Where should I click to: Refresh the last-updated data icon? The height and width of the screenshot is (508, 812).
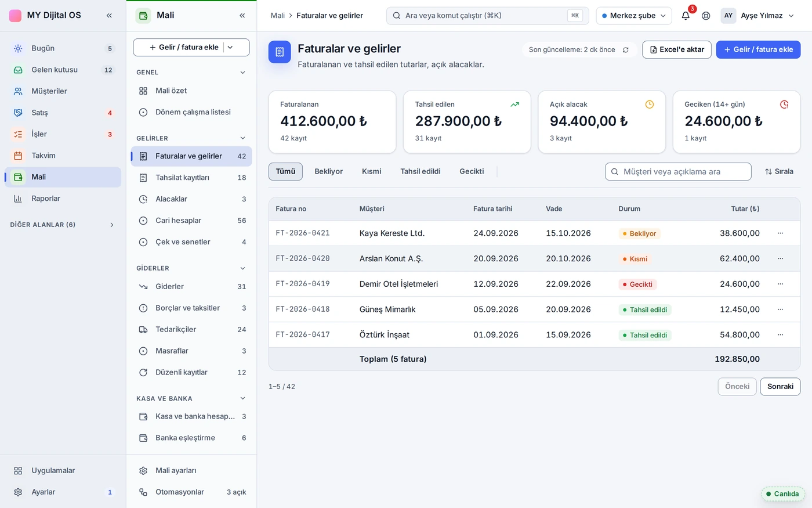pos(626,50)
